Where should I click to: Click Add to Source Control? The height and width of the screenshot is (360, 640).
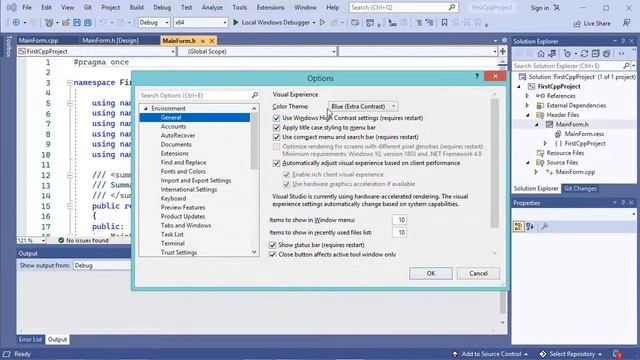[x=491, y=354]
